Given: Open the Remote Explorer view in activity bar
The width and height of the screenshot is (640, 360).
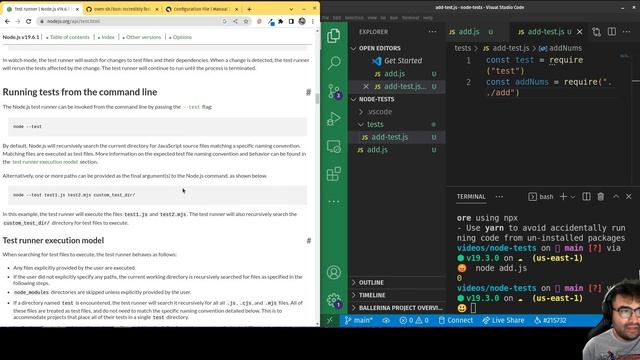Looking at the screenshot, I should coord(334,147).
